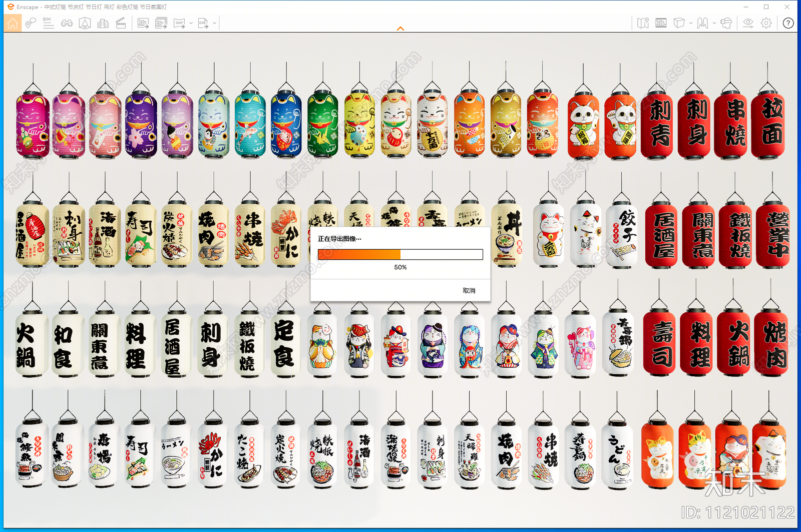Select the white 寿司 lantern in bottom row
The height and width of the screenshot is (532, 801).
pos(140,455)
